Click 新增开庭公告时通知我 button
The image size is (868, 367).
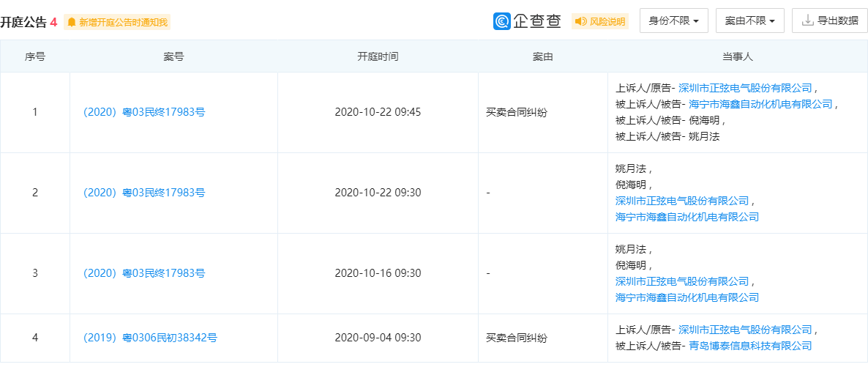[x=117, y=22]
